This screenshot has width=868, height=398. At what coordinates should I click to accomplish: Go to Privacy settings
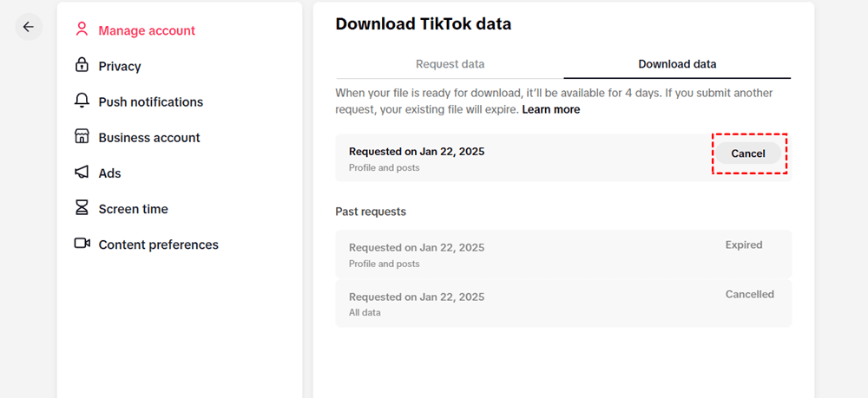coord(120,66)
